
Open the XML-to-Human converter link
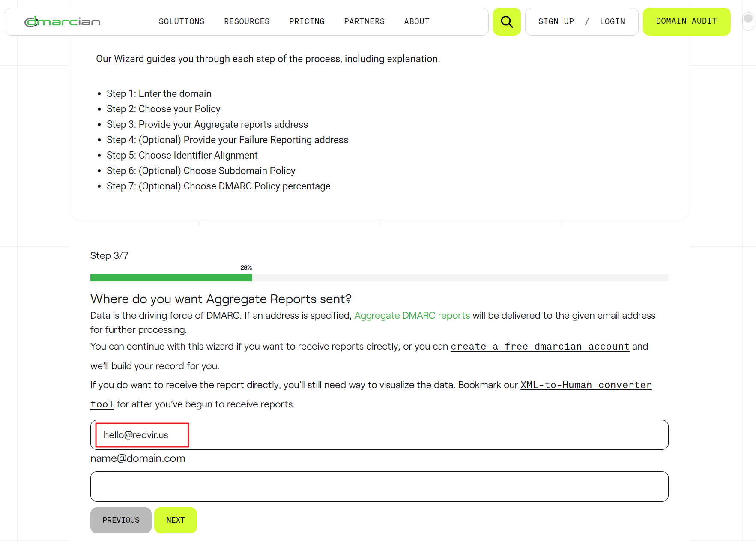click(x=586, y=385)
